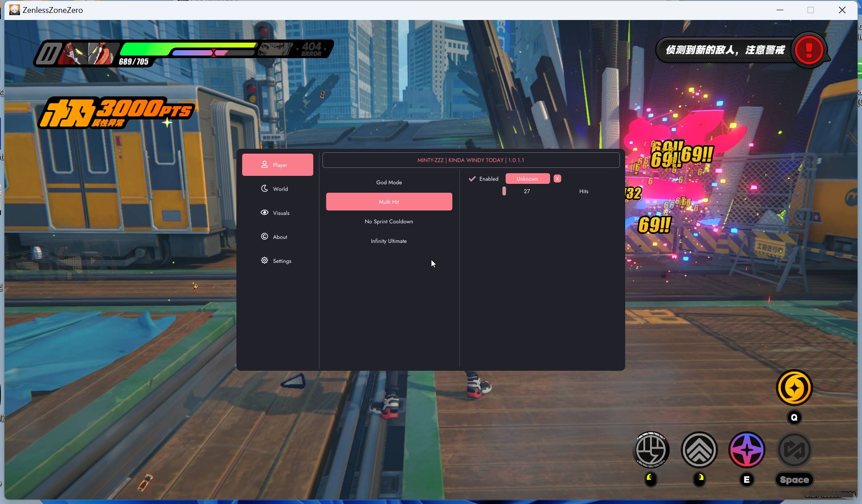Click the X button next to Unknown

point(558,178)
